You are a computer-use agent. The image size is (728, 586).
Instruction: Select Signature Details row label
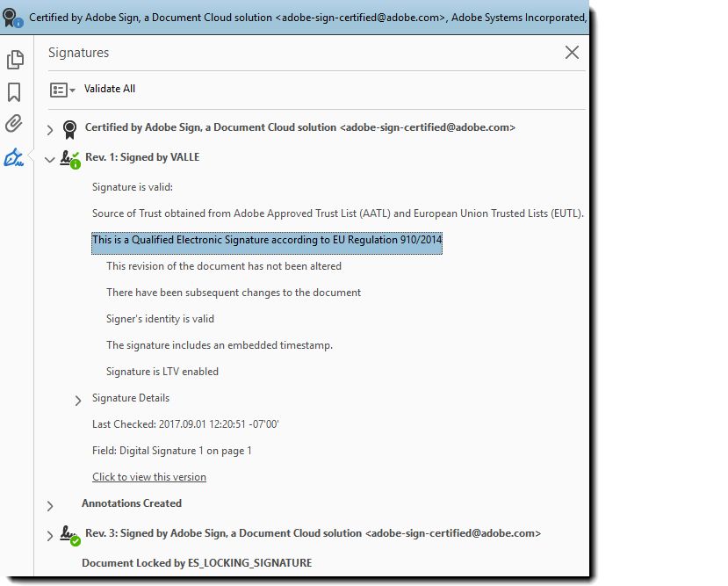click(131, 398)
